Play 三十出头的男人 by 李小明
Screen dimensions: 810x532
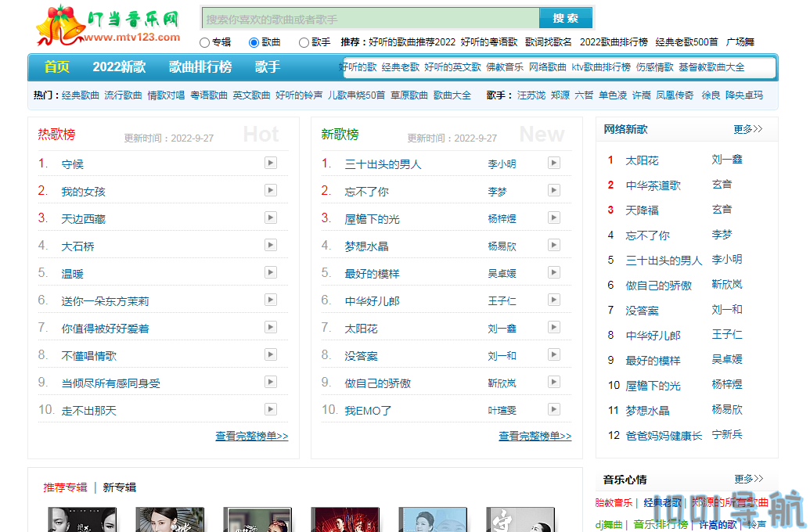[553, 164]
